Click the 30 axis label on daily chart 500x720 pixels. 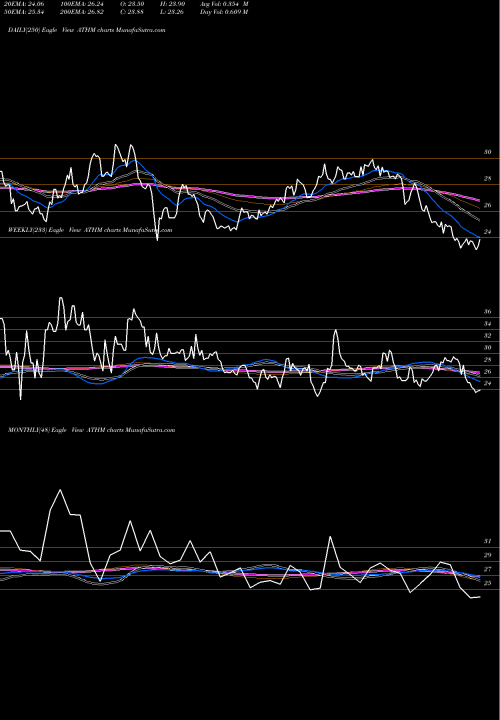487,152
